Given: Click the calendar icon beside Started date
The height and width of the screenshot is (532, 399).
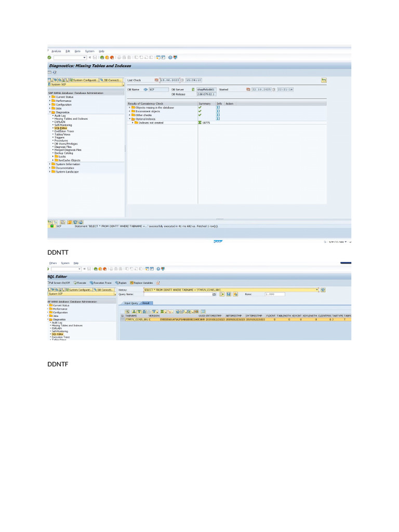Looking at the screenshot, I should (x=248, y=89).
